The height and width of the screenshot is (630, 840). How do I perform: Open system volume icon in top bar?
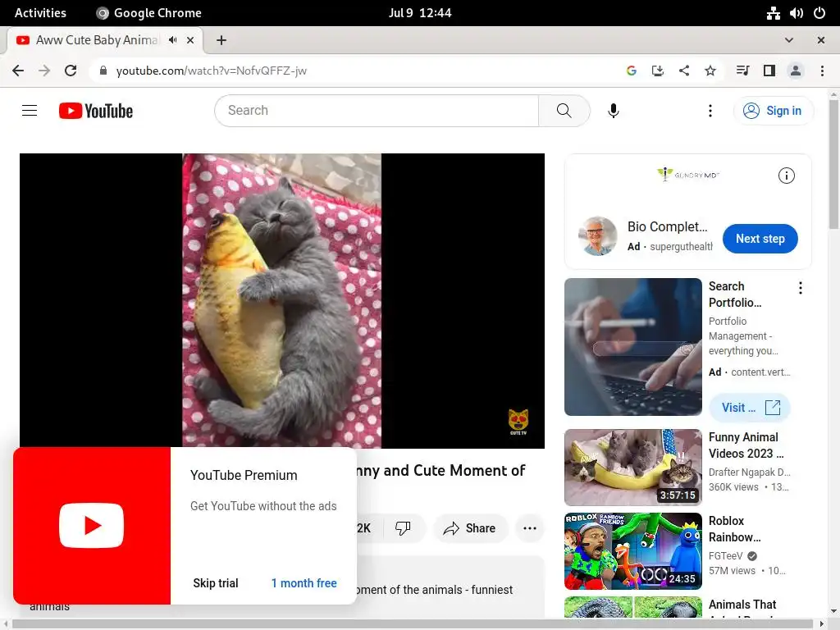point(797,13)
